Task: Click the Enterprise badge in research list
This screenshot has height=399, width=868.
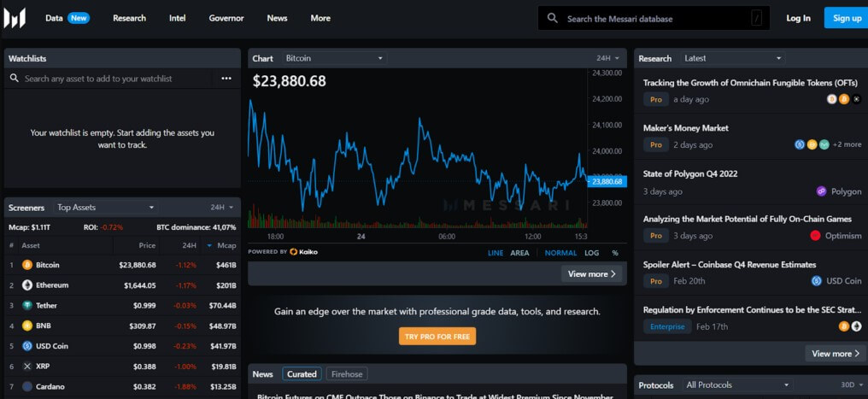Action: tap(667, 326)
